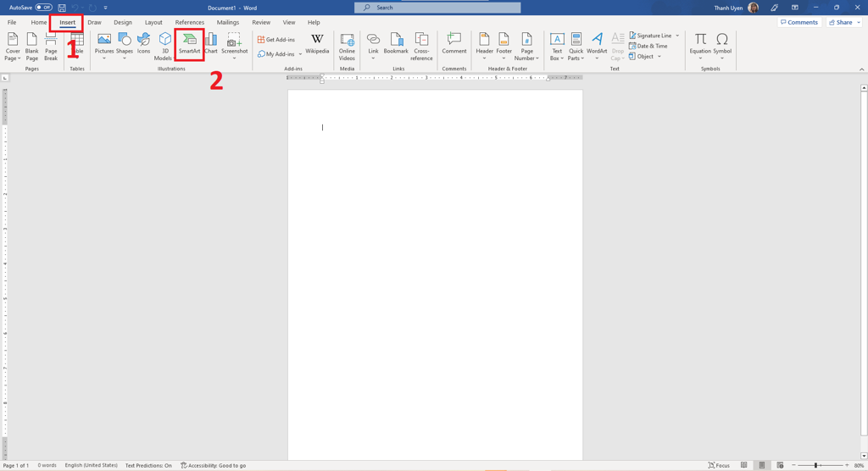Screen dimensions: 868x471
Task: Open Ribbon Display Options
Action: [795, 8]
